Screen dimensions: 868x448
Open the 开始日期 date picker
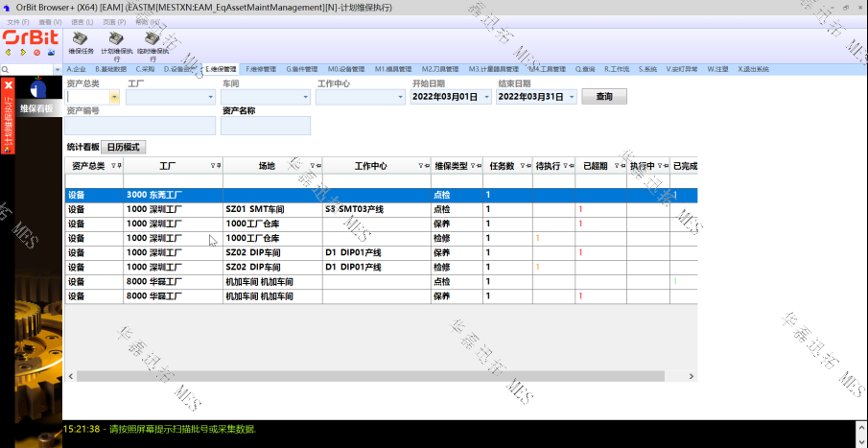coord(487,97)
